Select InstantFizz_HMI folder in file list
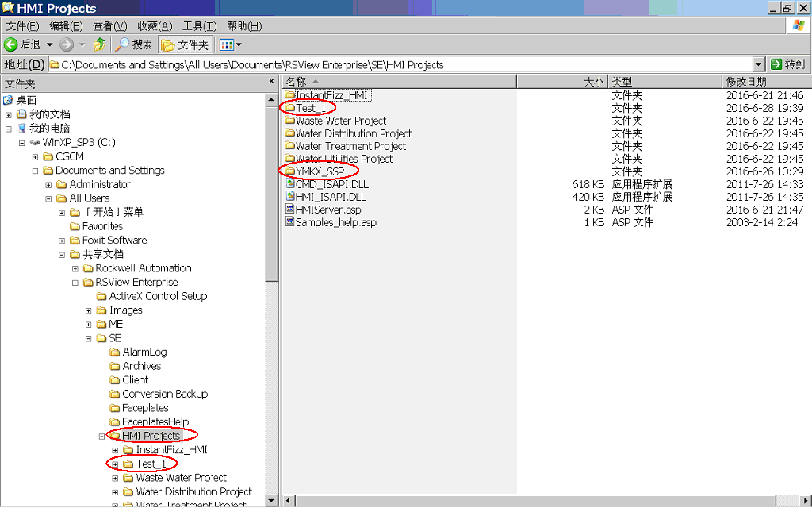Viewport: 812px width, 508px height. click(x=327, y=95)
